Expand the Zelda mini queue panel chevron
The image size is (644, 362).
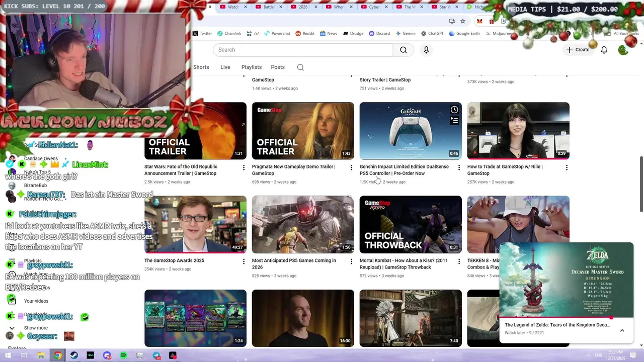pos(622,330)
